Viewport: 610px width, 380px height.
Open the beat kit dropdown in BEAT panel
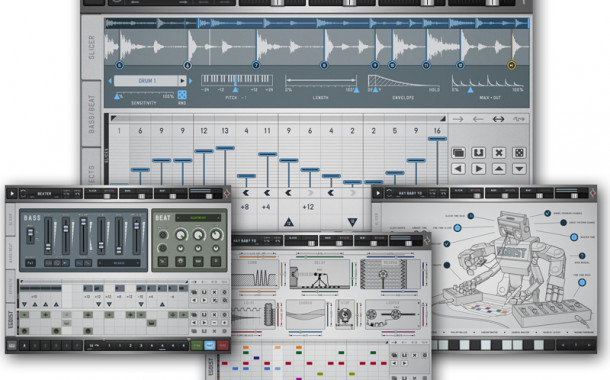(198, 218)
